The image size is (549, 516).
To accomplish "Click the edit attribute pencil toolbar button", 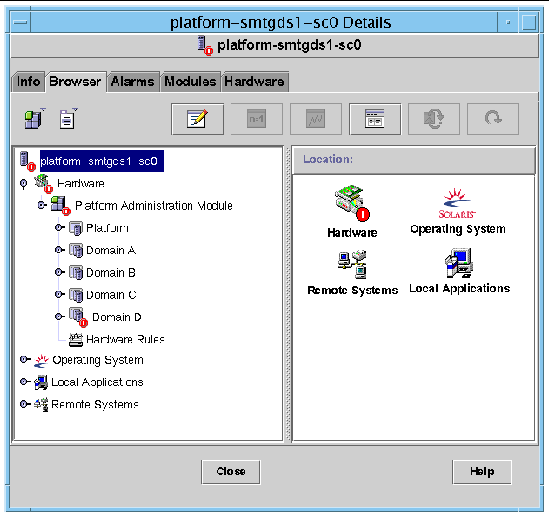I will coord(197,119).
